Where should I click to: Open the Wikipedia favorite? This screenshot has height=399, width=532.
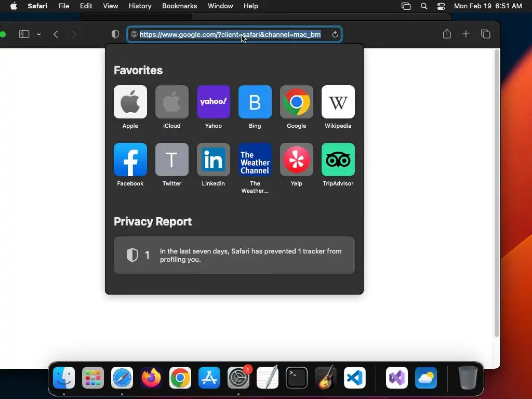coord(338,102)
